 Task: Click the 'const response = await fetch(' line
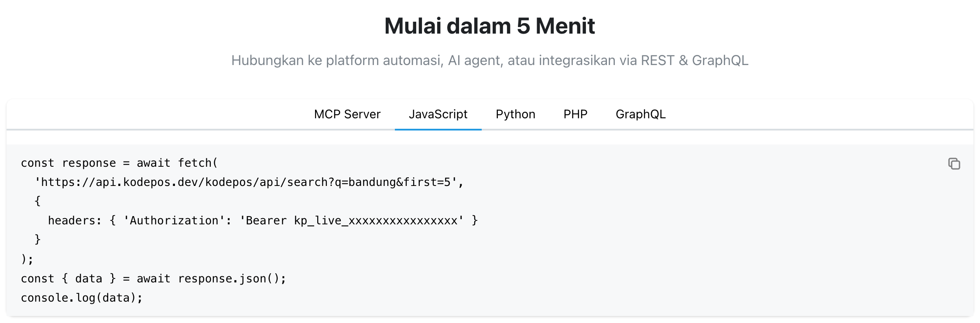tap(119, 163)
